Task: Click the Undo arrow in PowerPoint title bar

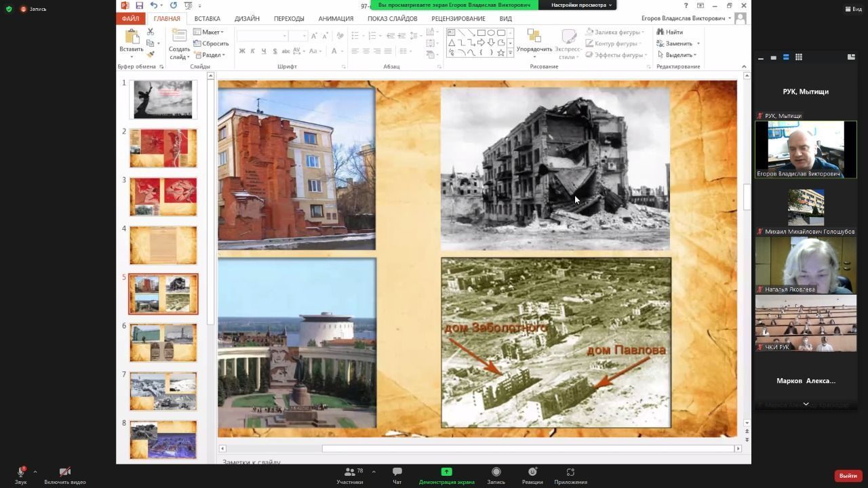Action: pyautogui.click(x=153, y=5)
